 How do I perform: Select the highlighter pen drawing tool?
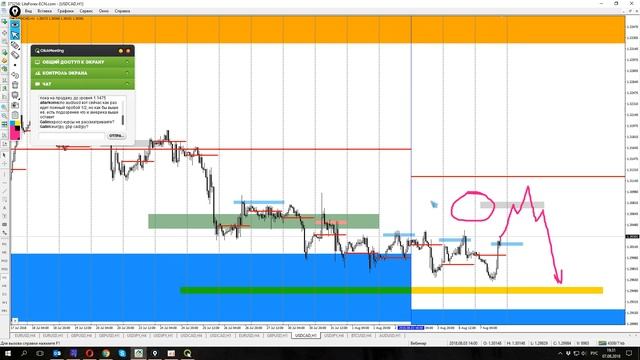pyautogui.click(x=15, y=45)
